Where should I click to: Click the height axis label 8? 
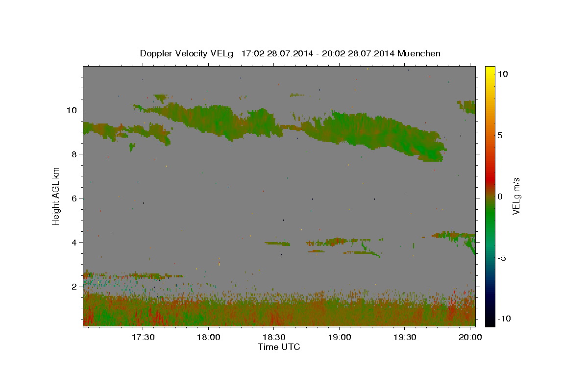[74, 154]
